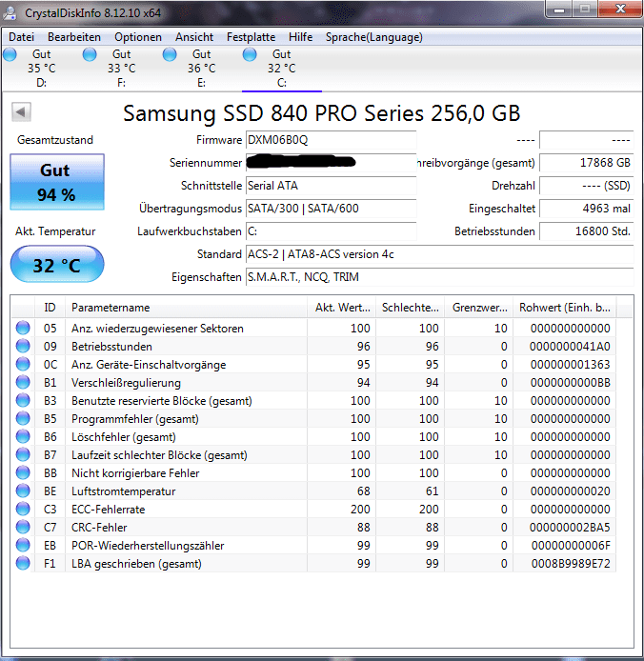This screenshot has width=644, height=661.
Task: Select drive E: status tab
Action: tap(202, 69)
